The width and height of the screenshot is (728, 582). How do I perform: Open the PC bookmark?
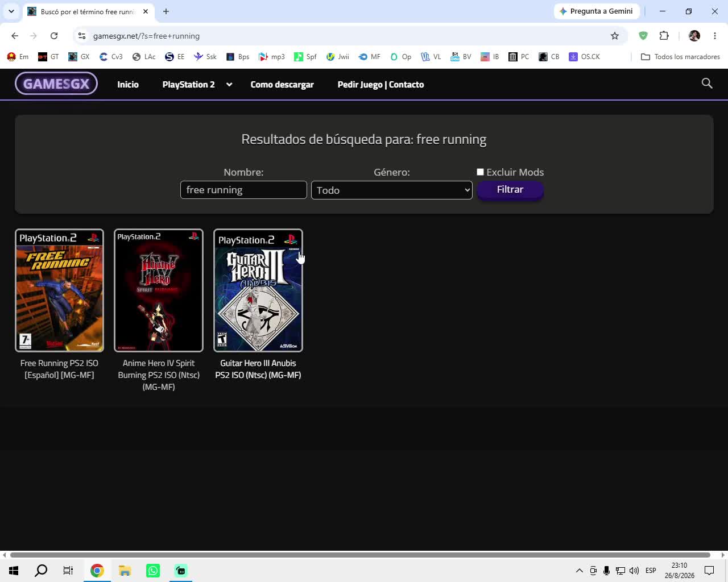pyautogui.click(x=519, y=57)
